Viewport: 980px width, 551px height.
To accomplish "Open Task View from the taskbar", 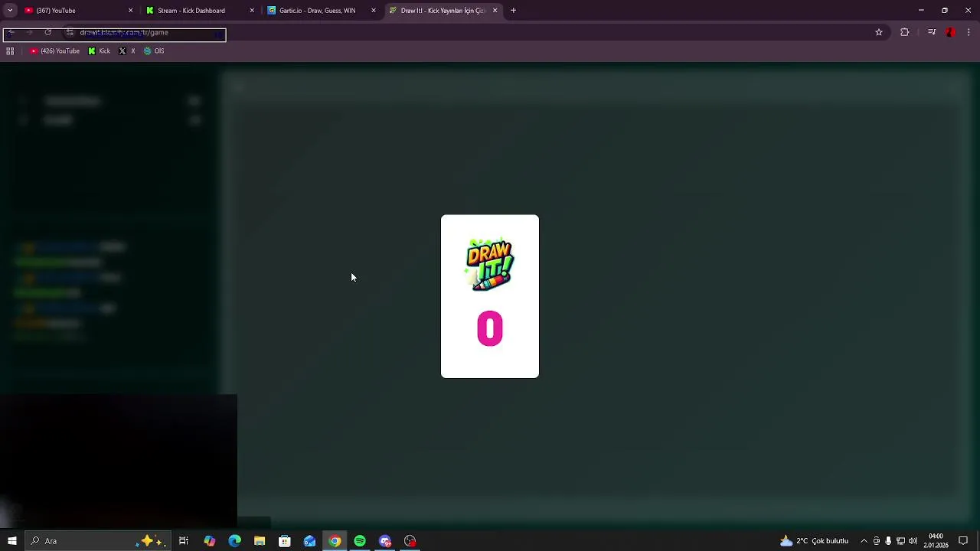I will point(184,541).
